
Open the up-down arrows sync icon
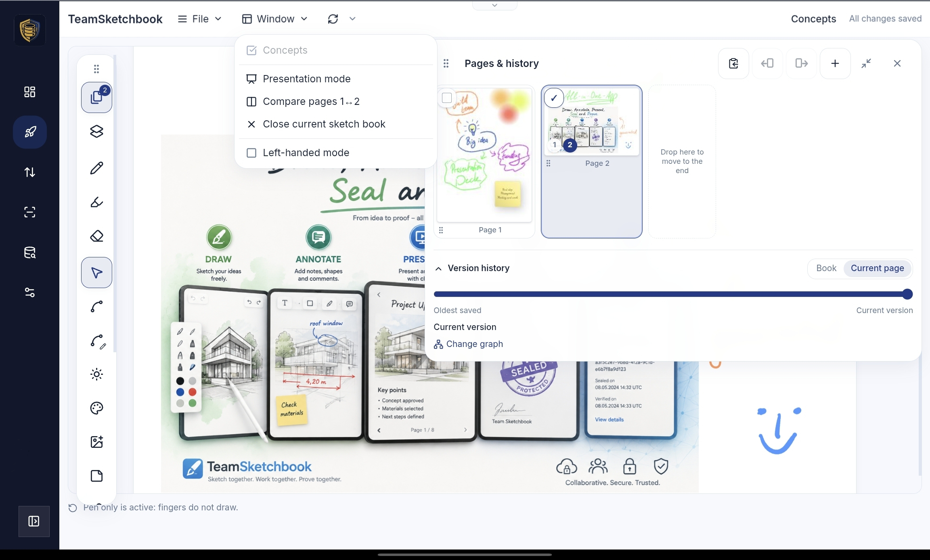point(29,172)
